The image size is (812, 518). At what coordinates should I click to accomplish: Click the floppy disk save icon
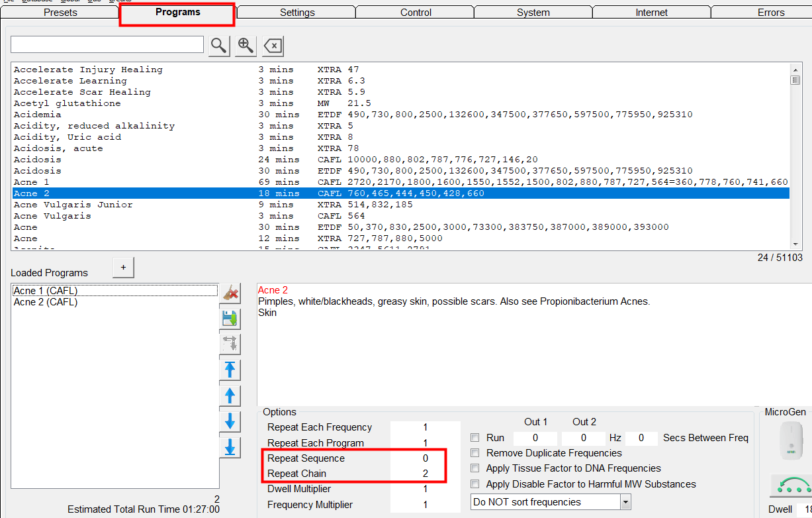230,319
